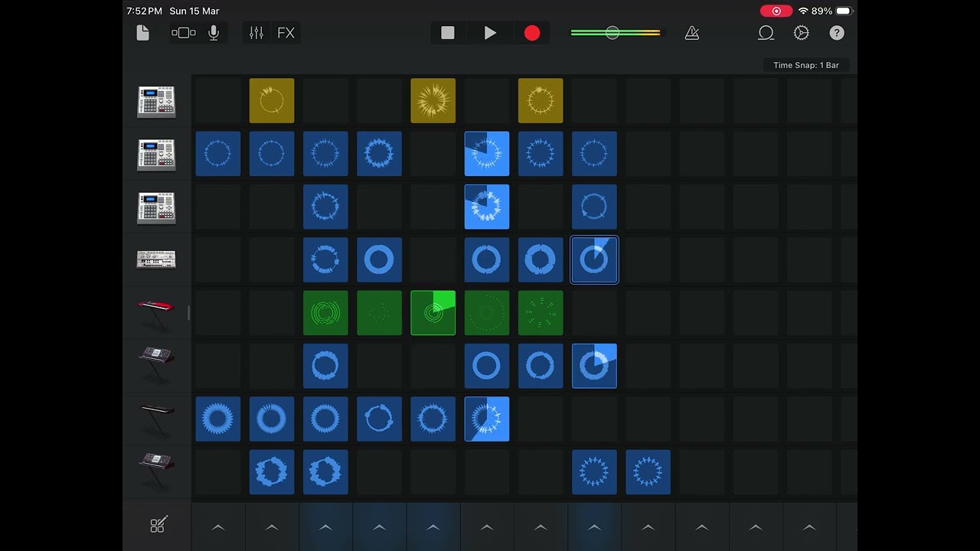Viewport: 980px width, 551px height.
Task: Tap blue cell in fourth track, column four
Action: [379, 260]
